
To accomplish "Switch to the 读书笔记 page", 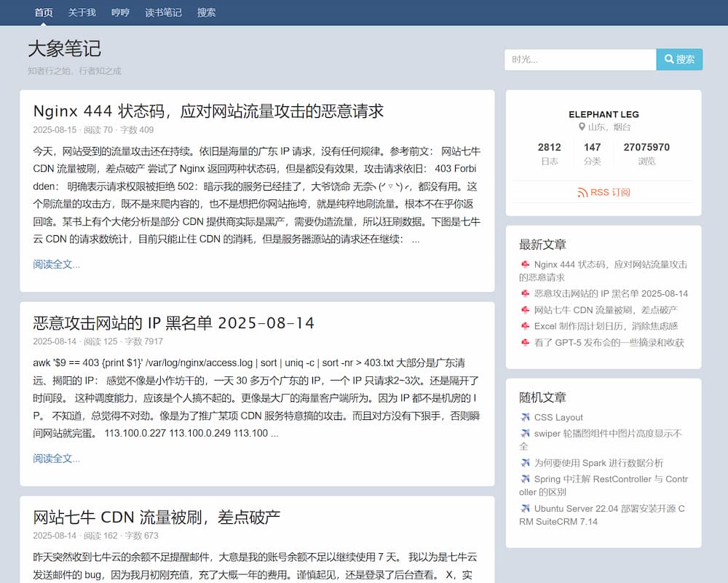I will 163,12.
